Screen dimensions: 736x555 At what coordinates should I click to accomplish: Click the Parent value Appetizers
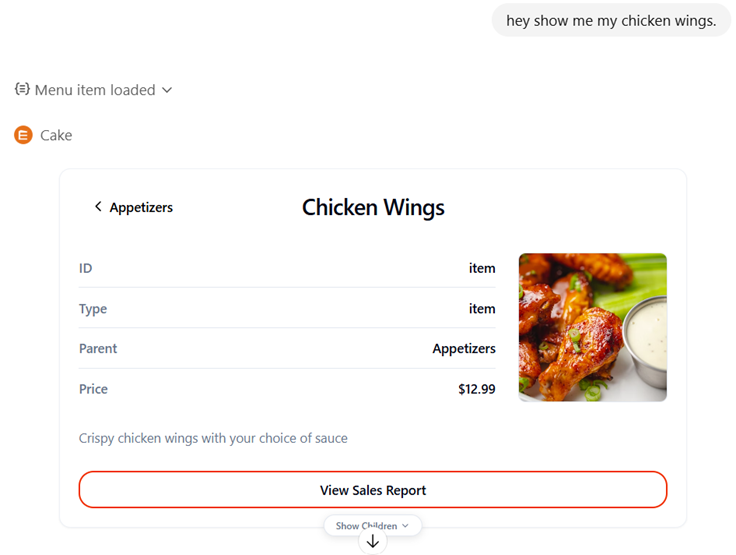click(x=463, y=349)
